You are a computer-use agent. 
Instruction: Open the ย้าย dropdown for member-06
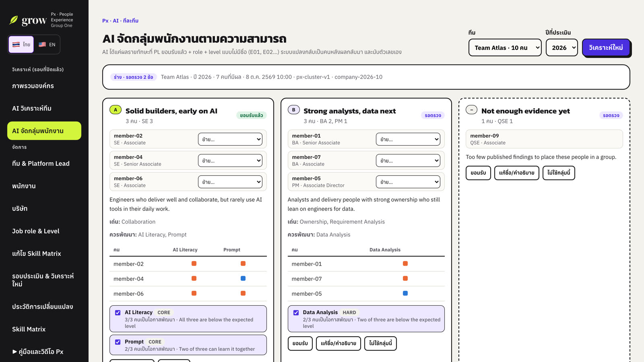point(230,182)
